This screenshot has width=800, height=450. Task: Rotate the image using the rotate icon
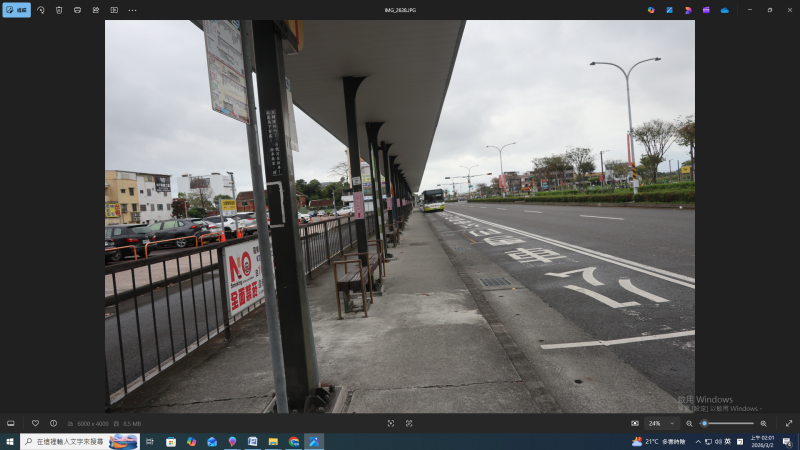tap(41, 10)
